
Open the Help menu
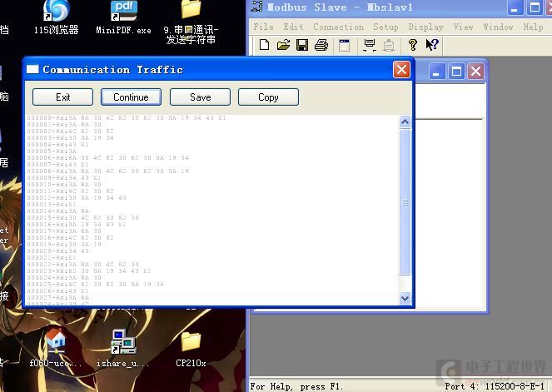coord(533,27)
